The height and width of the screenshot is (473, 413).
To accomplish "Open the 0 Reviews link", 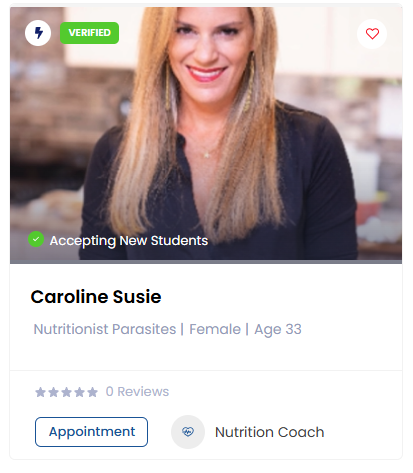I will tap(137, 392).
